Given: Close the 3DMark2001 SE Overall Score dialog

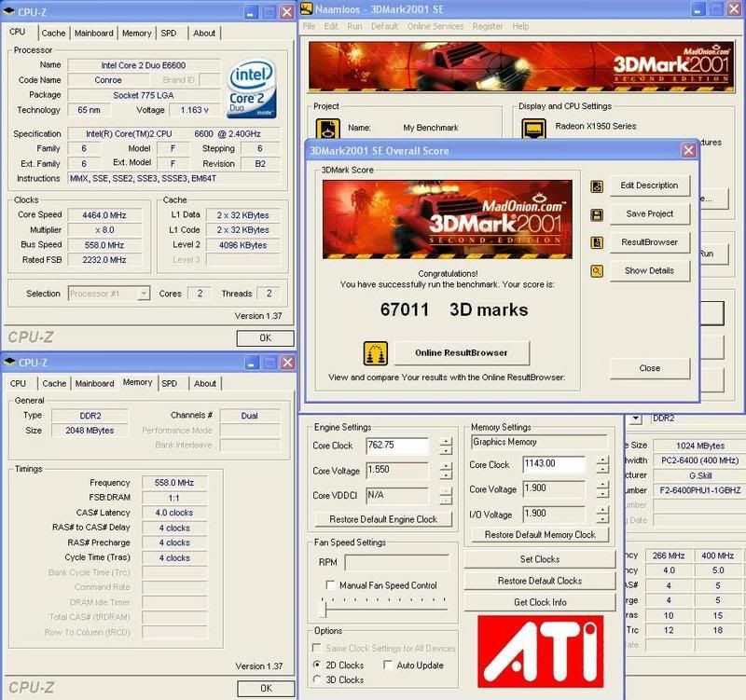Looking at the screenshot, I should click(688, 151).
